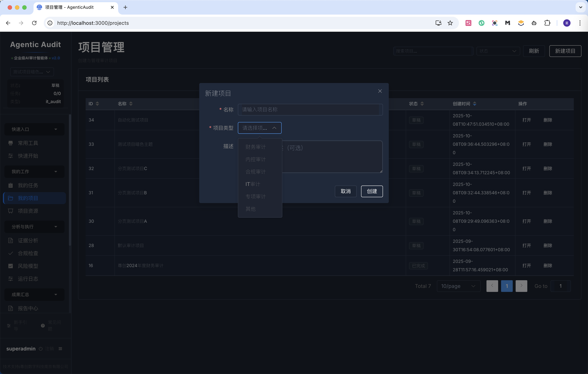Viewport: 588px width, 374px height.
Task: Click the 我的任务 clipboard icon in sidebar
Action: [x=11, y=185]
